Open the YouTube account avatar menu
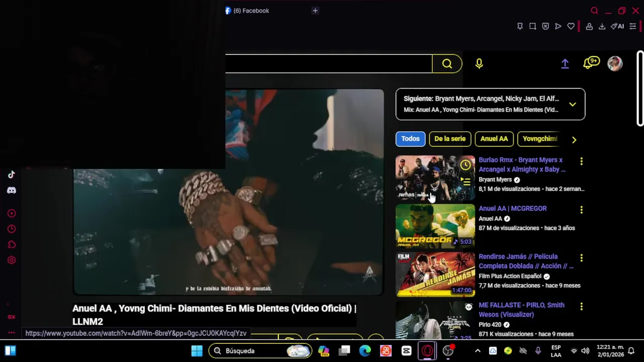644x362 pixels. click(x=615, y=63)
